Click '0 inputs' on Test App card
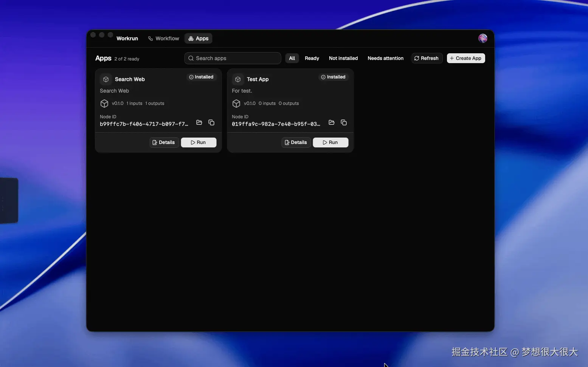The image size is (588, 367). 267,104
